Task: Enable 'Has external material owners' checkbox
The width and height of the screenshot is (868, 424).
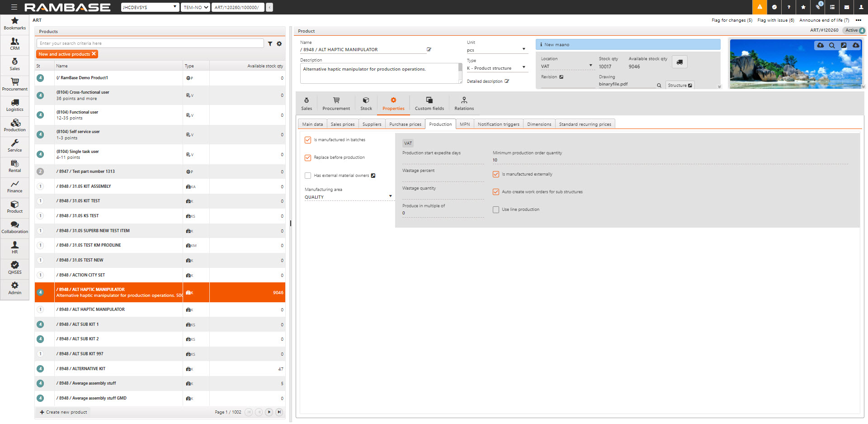Action: [308, 176]
